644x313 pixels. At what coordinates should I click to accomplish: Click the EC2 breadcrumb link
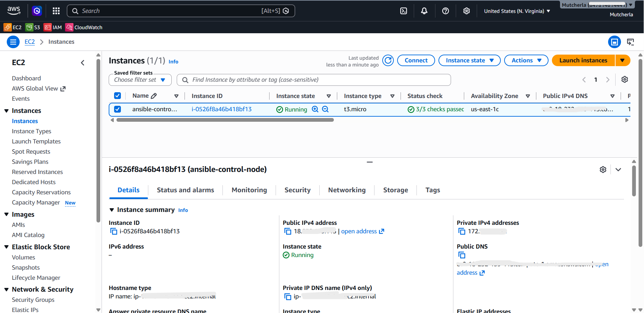click(30, 42)
